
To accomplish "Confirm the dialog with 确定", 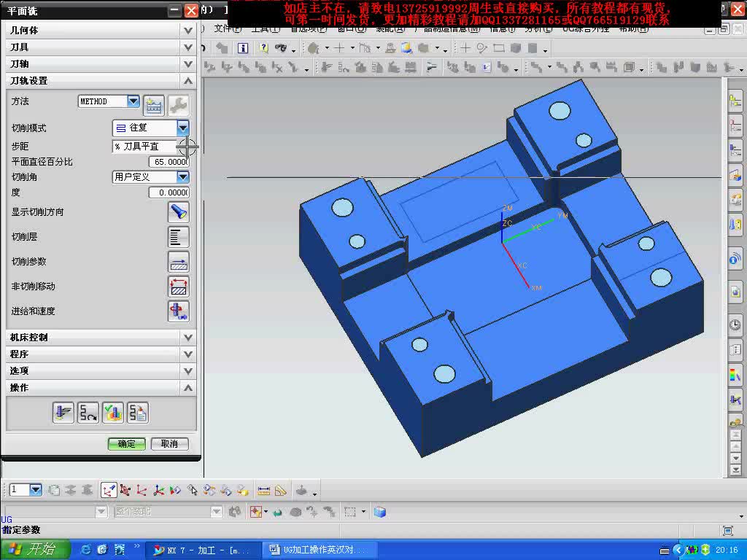I will (126, 444).
